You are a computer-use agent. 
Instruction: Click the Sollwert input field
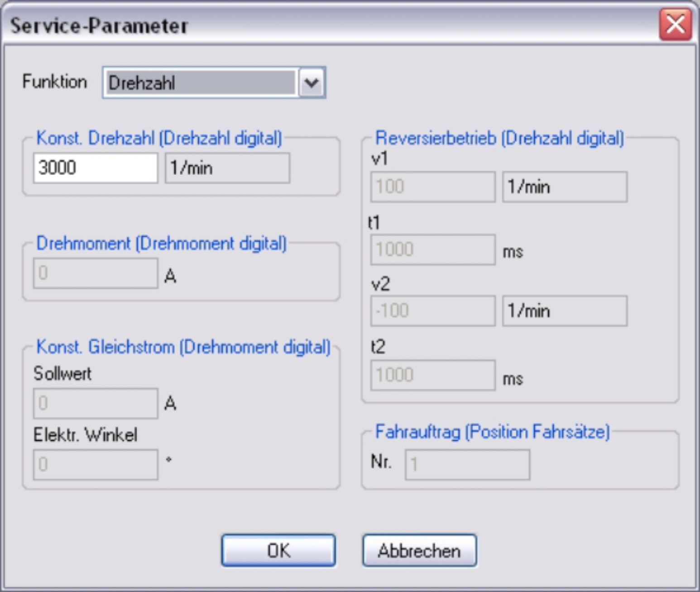95,403
